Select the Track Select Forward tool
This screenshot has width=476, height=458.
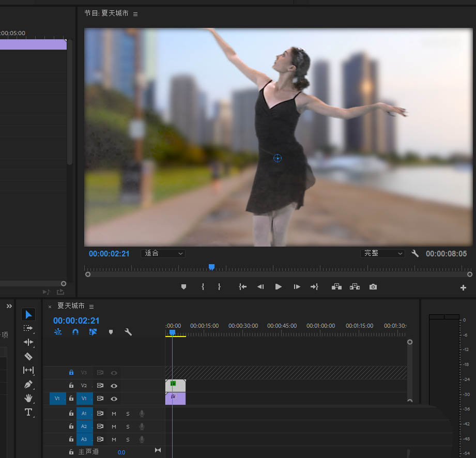(28, 328)
